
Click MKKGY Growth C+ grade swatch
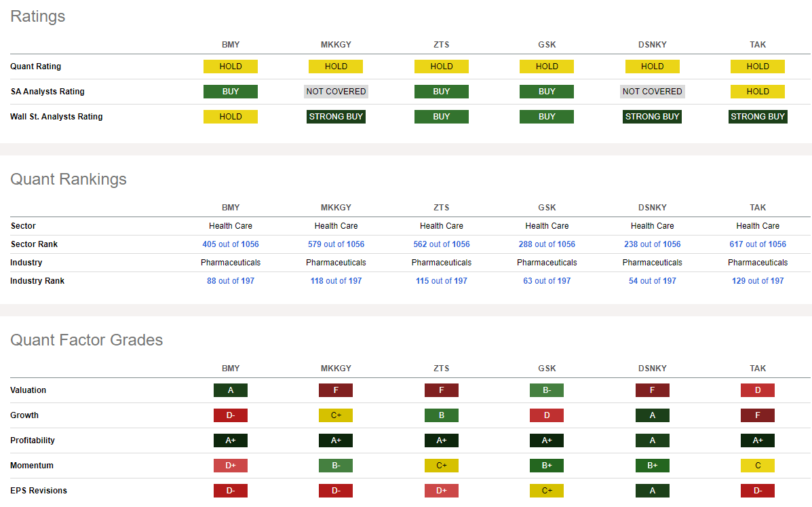(336, 415)
